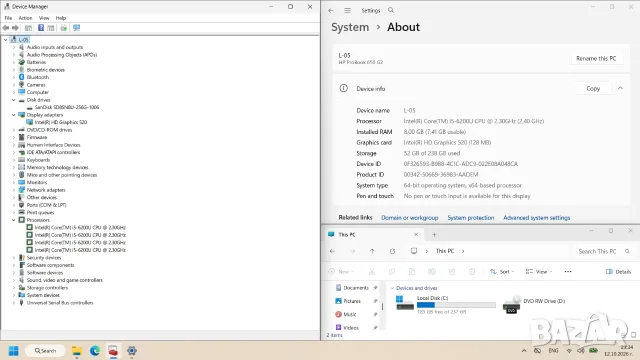
Task: Collapse the Processors category
Action: [x=13, y=220]
